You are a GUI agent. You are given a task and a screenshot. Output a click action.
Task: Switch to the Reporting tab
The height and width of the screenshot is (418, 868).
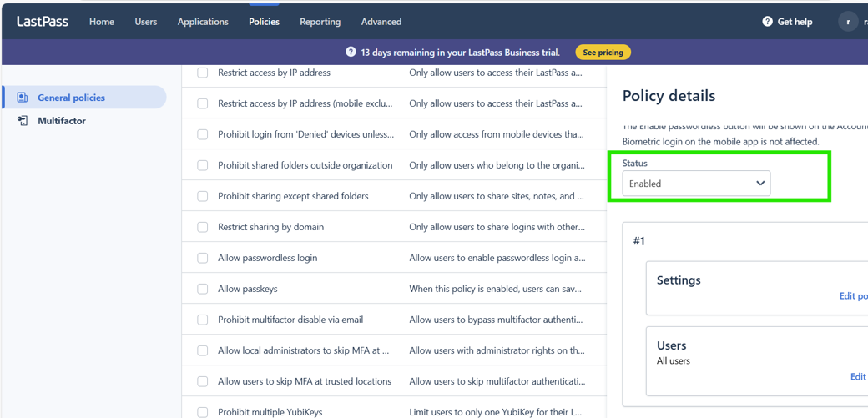pyautogui.click(x=320, y=22)
